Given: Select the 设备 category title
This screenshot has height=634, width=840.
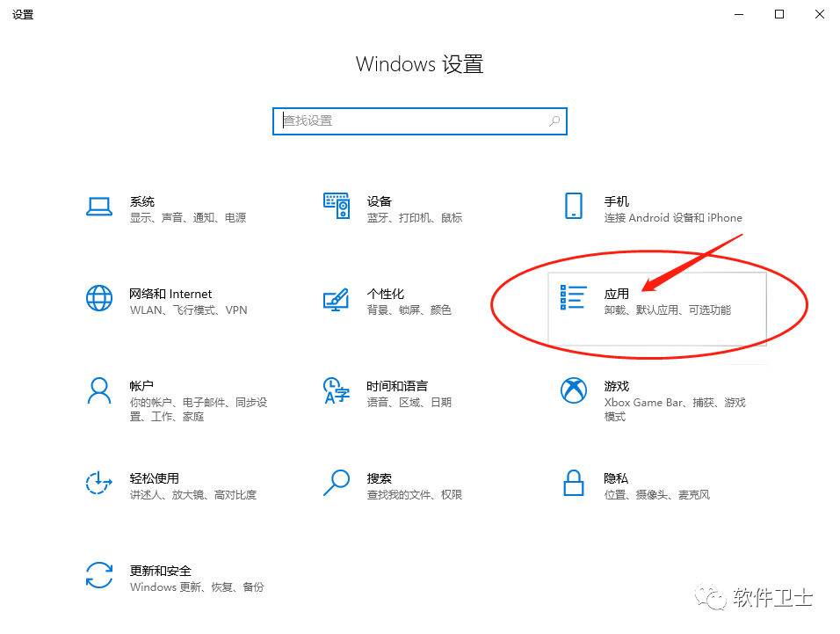Looking at the screenshot, I should [x=380, y=201].
